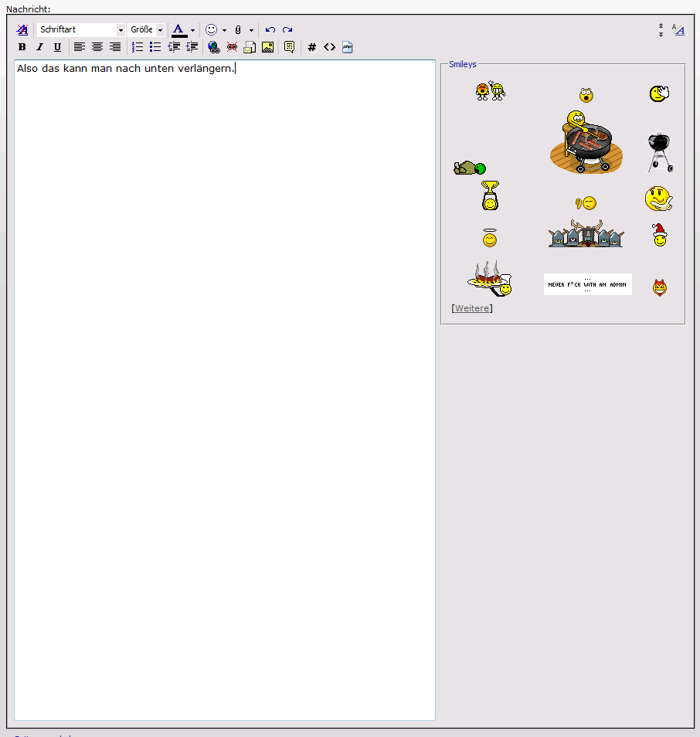Redo the last edit

287,29
